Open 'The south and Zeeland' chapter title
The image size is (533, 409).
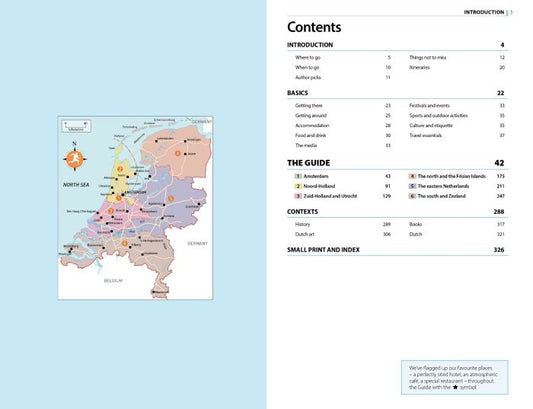pos(442,196)
